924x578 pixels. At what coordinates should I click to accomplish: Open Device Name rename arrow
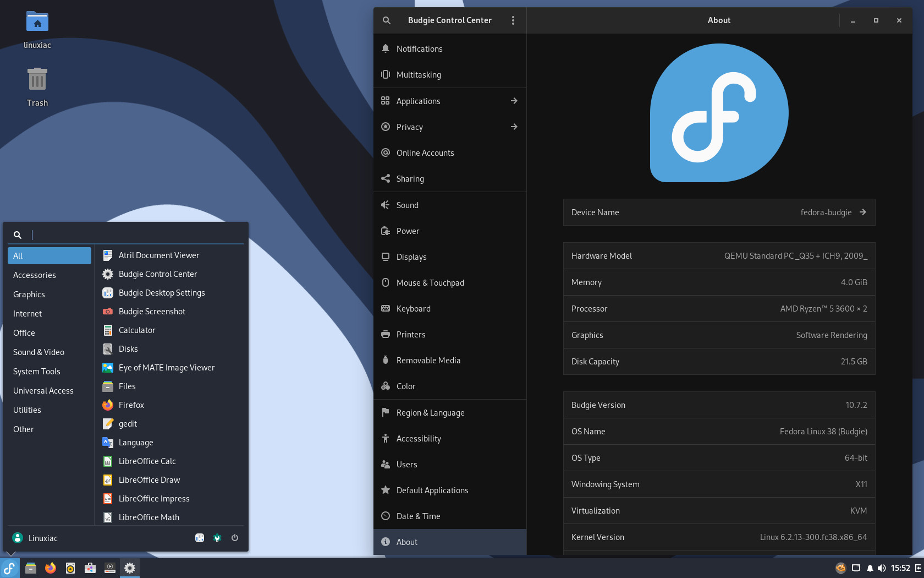(863, 212)
